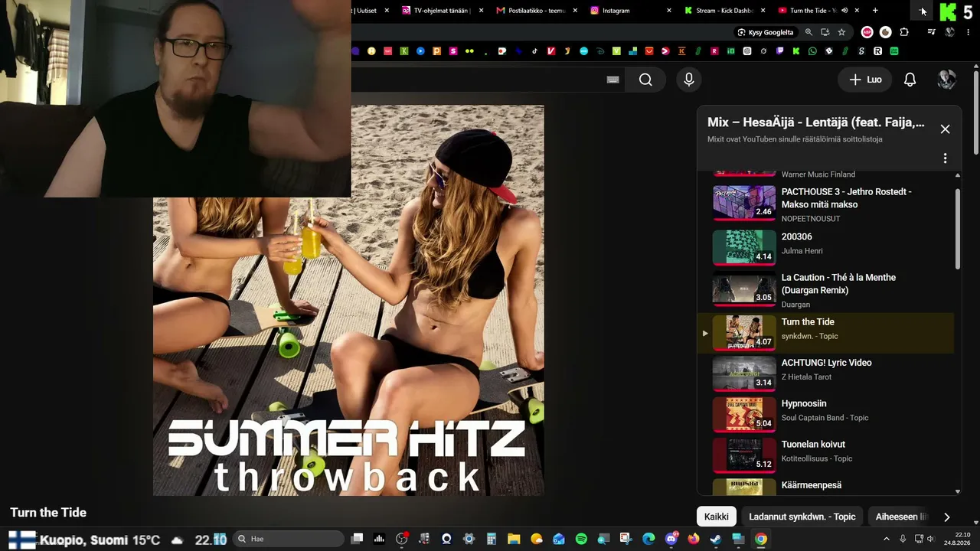Screen dimensions: 980x551
Task: Click the Kysy Googlelta lens button
Action: 765,32
